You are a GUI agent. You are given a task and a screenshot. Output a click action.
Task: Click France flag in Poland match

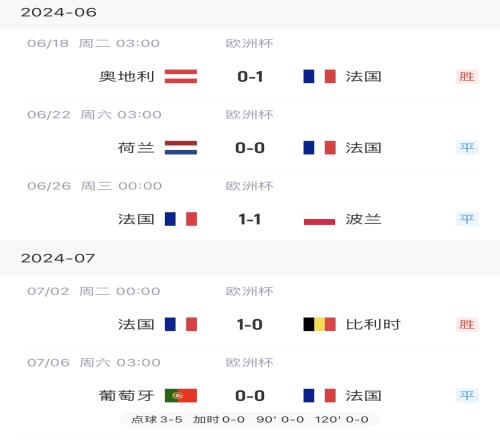click(181, 219)
